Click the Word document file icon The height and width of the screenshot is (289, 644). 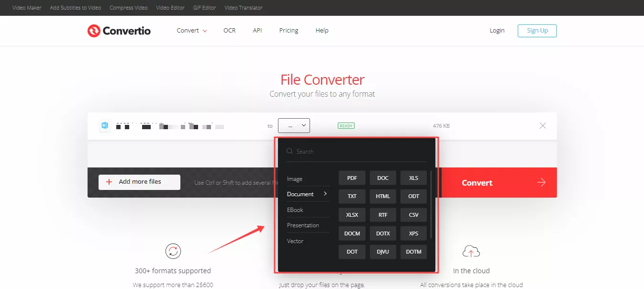pyautogui.click(x=105, y=125)
